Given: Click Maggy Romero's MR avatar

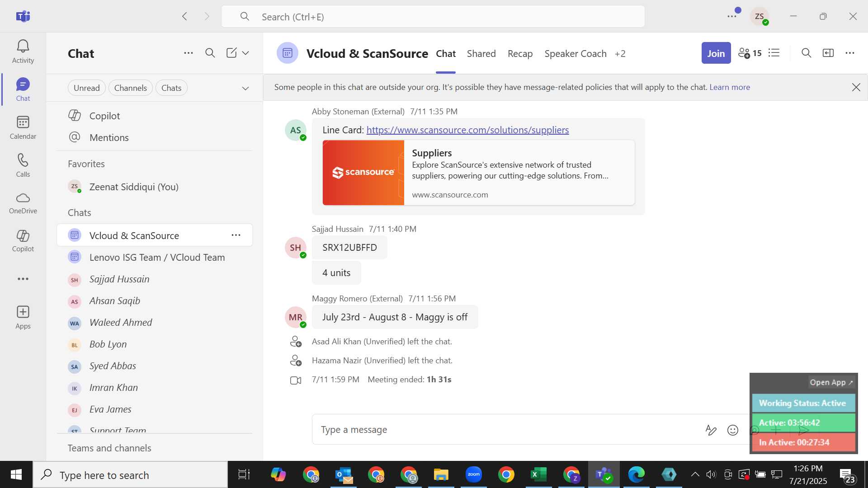Looking at the screenshot, I should click(296, 317).
